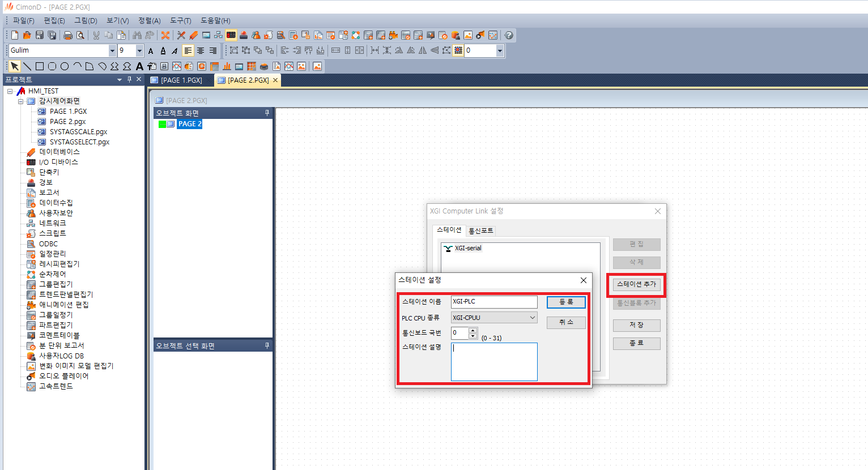Open the 그림(D) menu
868x470 pixels.
[86, 20]
